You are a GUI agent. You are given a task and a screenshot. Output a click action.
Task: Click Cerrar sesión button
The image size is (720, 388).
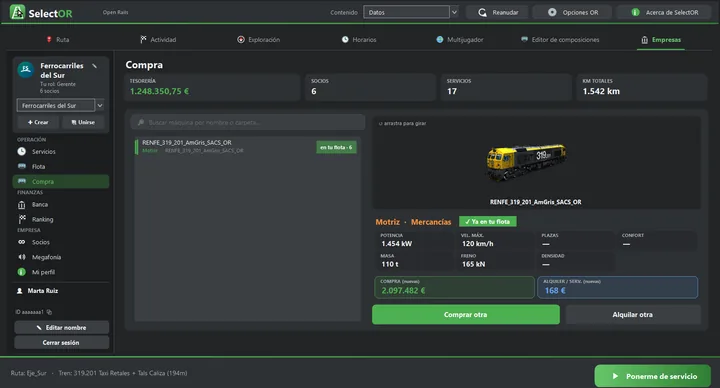(x=62, y=343)
